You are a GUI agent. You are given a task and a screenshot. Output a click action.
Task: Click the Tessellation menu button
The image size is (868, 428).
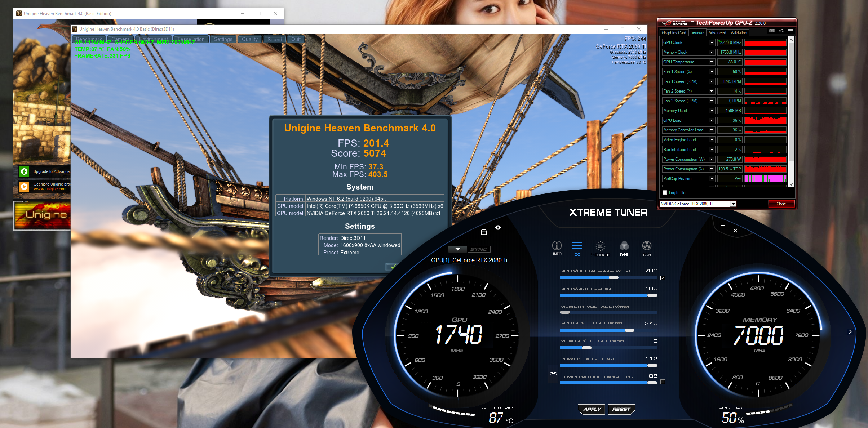coord(191,39)
